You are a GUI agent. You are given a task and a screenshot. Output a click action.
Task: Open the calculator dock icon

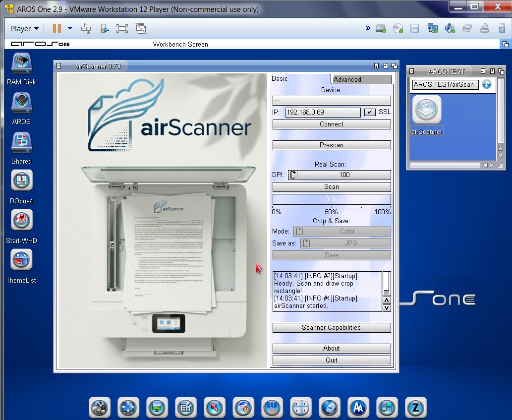[186, 408]
